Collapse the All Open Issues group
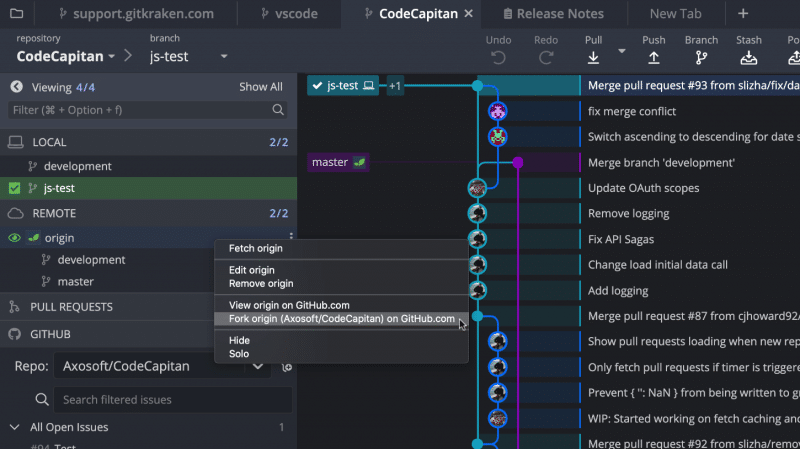The height and width of the screenshot is (449, 800). (14, 427)
